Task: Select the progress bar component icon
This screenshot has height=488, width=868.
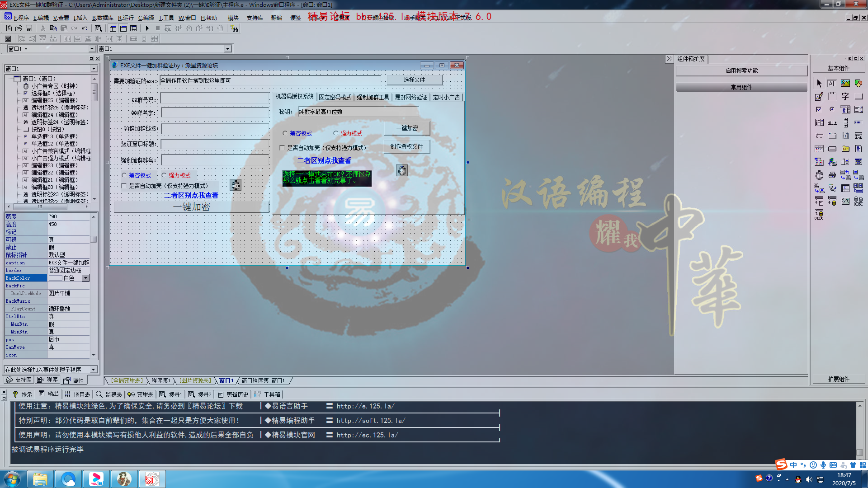Action: coord(859,122)
